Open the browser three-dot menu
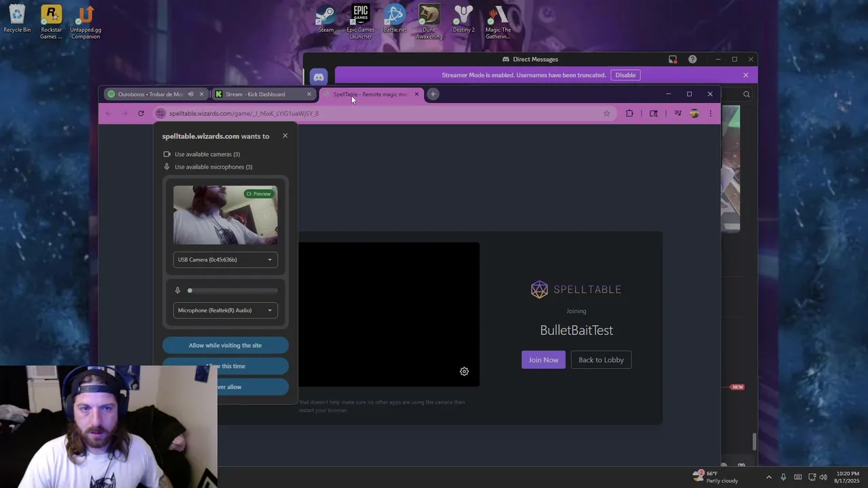Screen dimensions: 868x488 710,113
